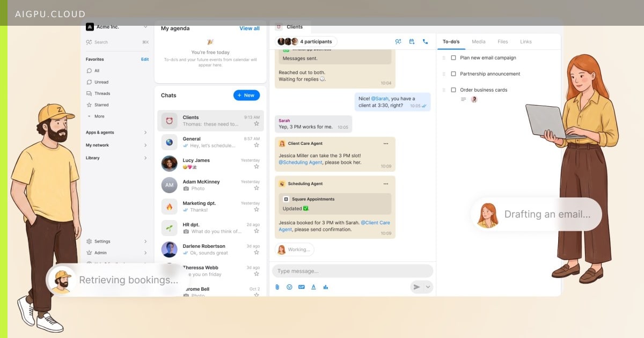This screenshot has height=338, width=644.
Task: Open send options chevron next to send button
Action: click(428, 287)
